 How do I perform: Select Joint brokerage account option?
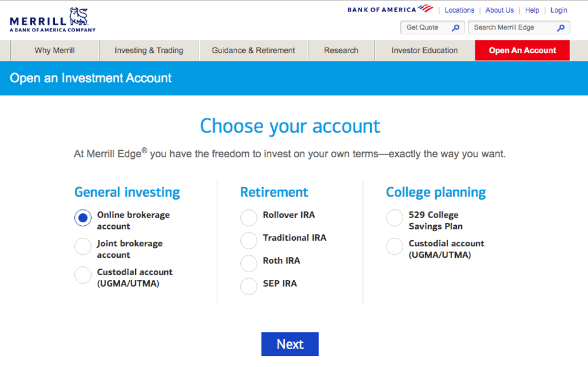83,246
